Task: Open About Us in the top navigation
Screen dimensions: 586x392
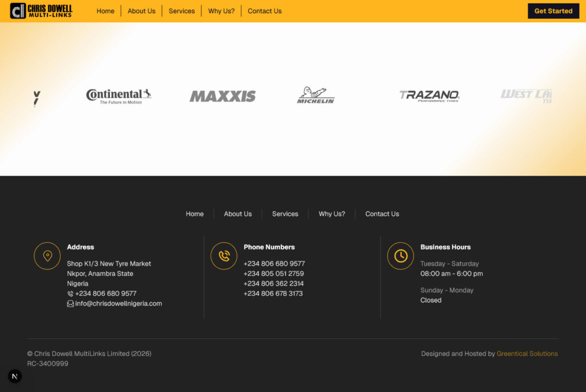Action: (141, 11)
